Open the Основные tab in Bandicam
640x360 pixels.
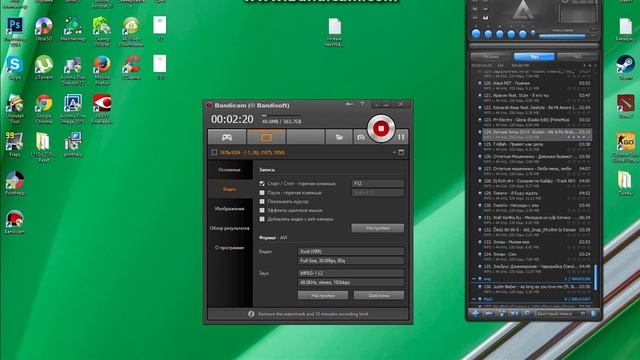pyautogui.click(x=230, y=170)
